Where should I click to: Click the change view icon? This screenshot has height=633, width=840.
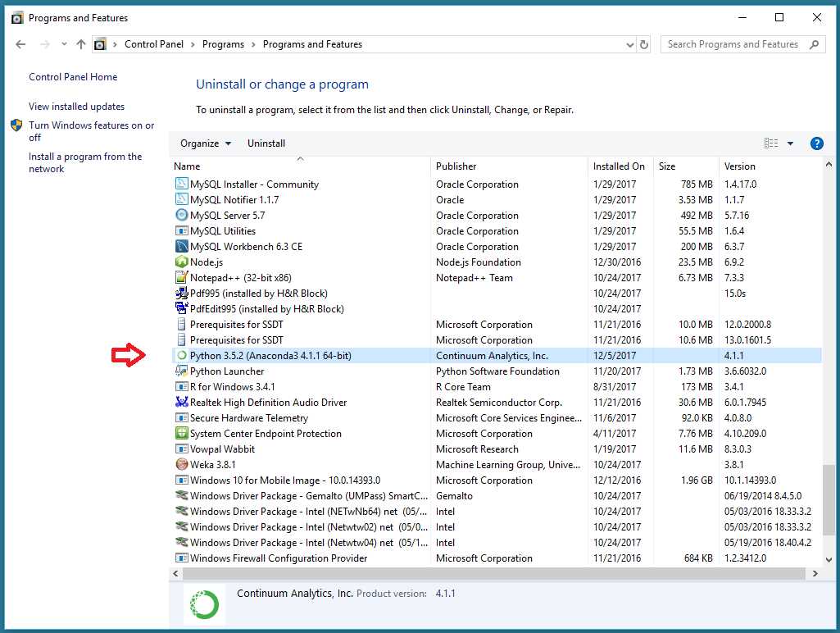[771, 143]
